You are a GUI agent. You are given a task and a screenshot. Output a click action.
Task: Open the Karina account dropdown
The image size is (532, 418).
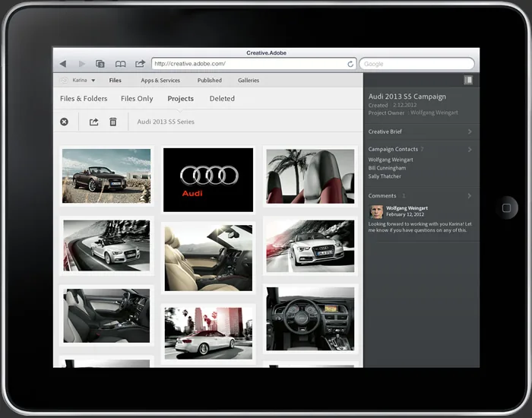pos(84,80)
